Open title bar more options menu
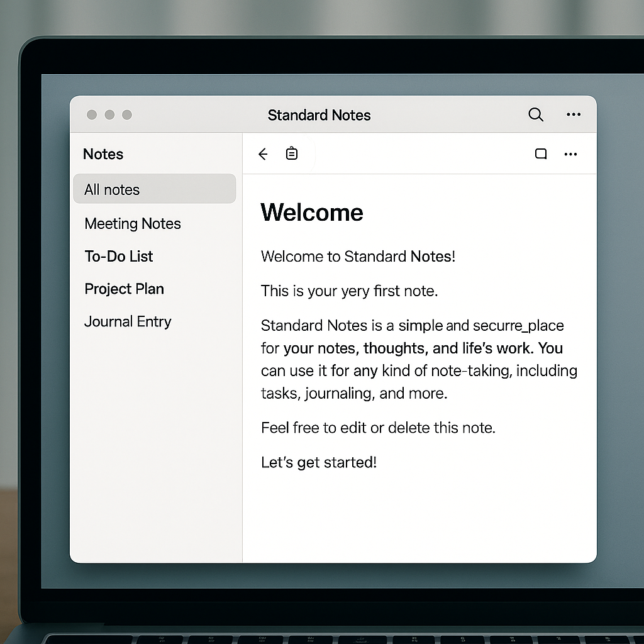The width and height of the screenshot is (644, 644). tap(574, 114)
